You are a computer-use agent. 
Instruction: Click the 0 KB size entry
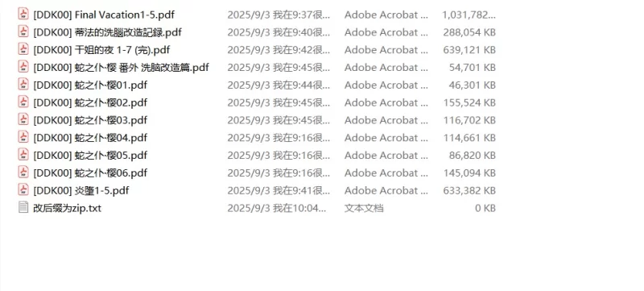click(485, 208)
